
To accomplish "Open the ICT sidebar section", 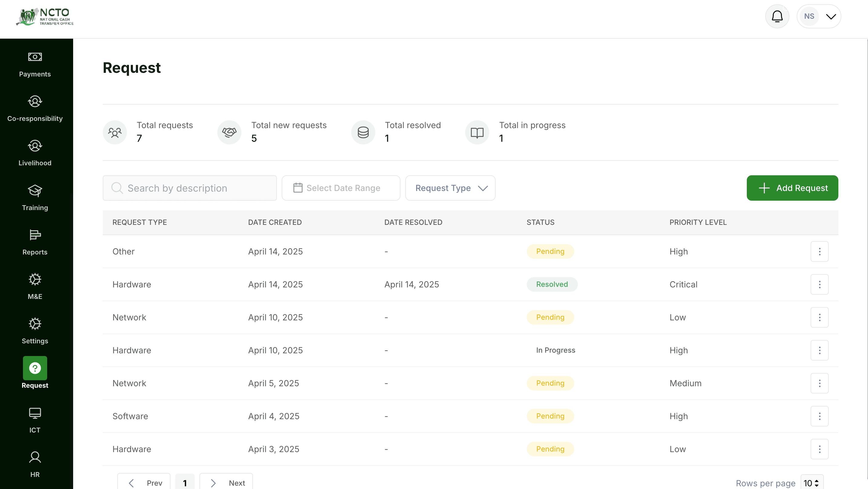I will [35, 421].
